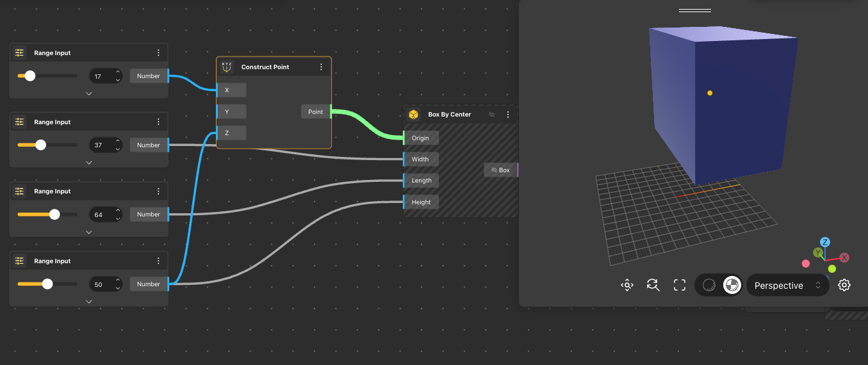868x365 pixels.
Task: Click the Construct Point XYZ node icon
Action: tap(227, 67)
